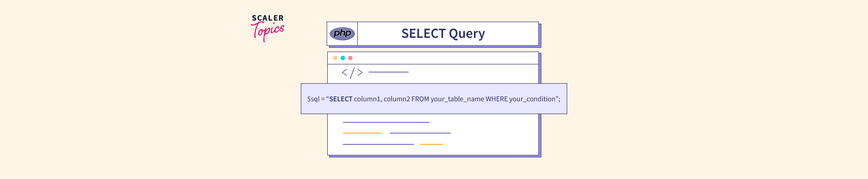The height and width of the screenshot is (179, 868).
Task: Click the yellow window dot
Action: point(335,58)
